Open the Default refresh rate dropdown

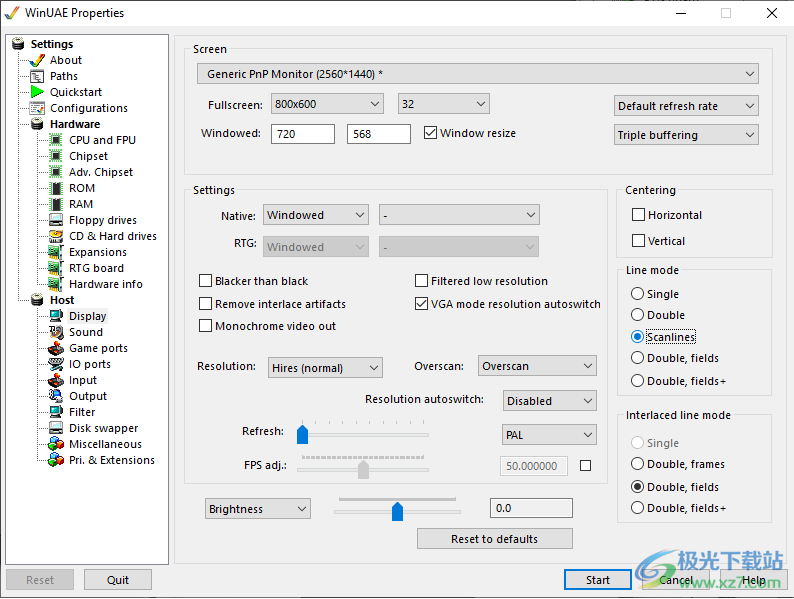tap(686, 106)
